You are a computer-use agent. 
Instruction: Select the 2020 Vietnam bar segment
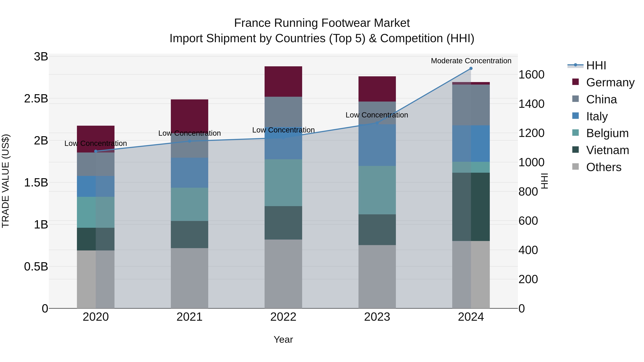click(x=96, y=239)
